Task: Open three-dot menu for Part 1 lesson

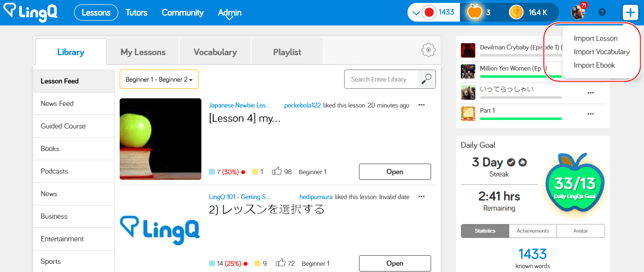Action: pos(591,114)
